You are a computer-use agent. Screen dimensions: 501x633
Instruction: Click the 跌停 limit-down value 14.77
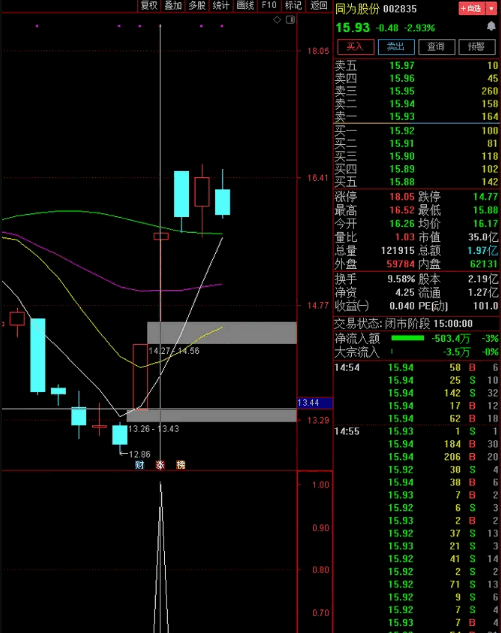[x=486, y=197]
